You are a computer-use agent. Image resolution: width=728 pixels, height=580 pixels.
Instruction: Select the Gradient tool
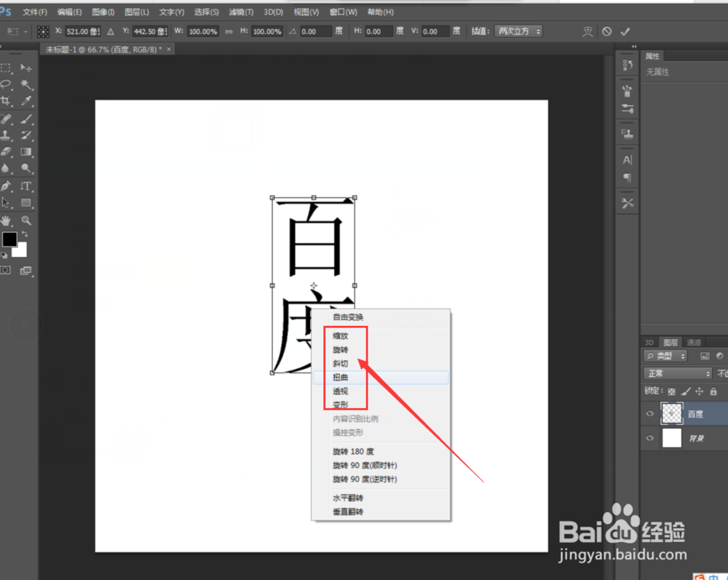[x=26, y=151]
